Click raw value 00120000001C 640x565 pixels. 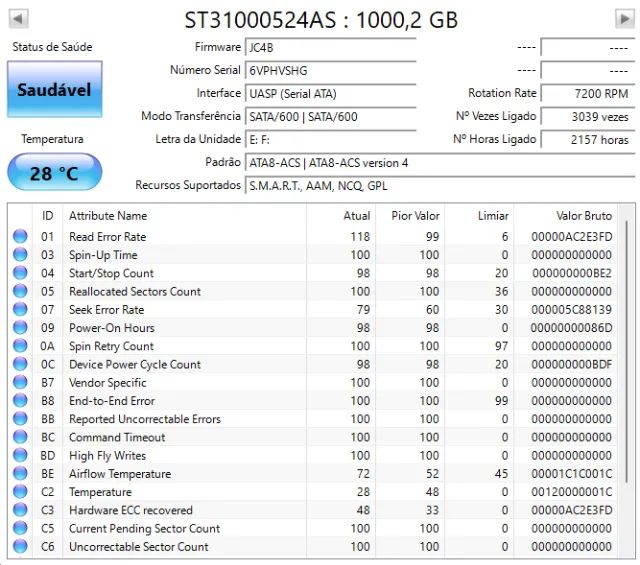click(572, 492)
